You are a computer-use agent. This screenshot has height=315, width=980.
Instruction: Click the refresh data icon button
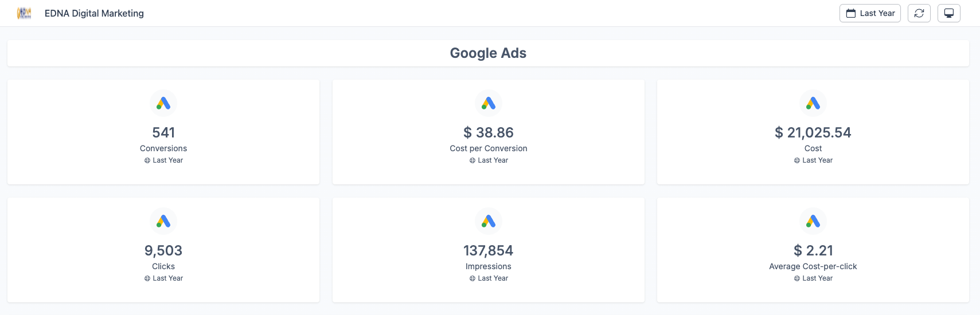(x=919, y=13)
